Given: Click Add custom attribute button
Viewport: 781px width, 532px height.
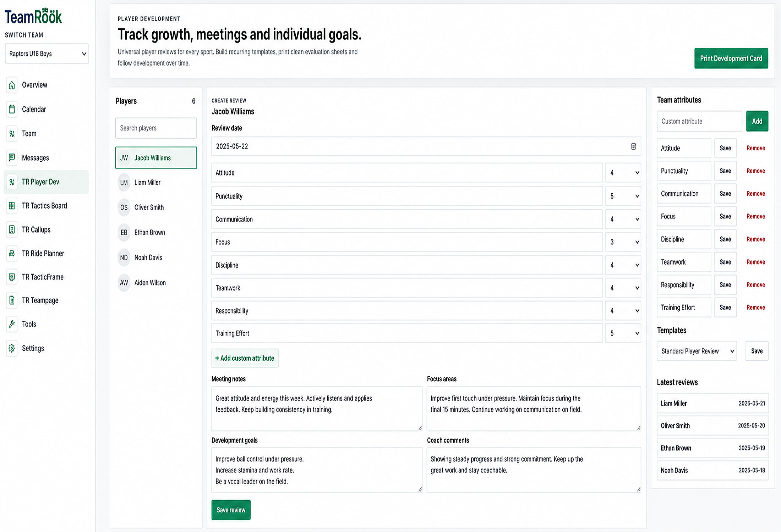Looking at the screenshot, I should click(x=245, y=358).
